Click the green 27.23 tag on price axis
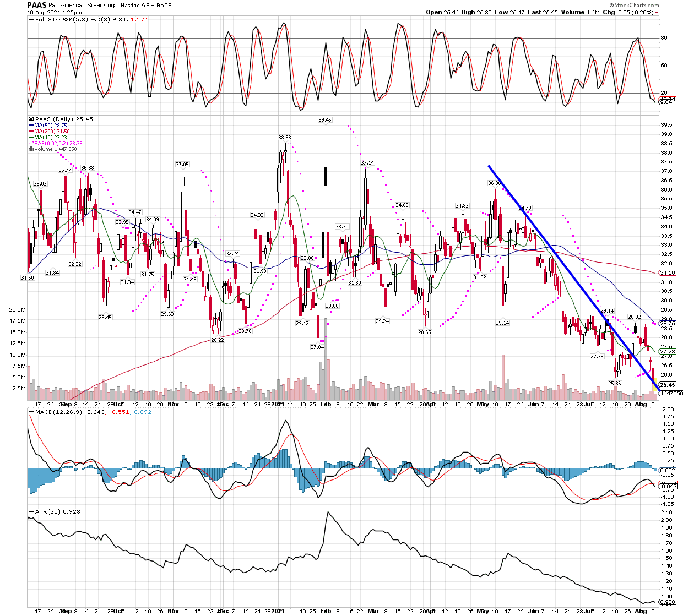Screen dimensions: 683x616 coord(668,352)
